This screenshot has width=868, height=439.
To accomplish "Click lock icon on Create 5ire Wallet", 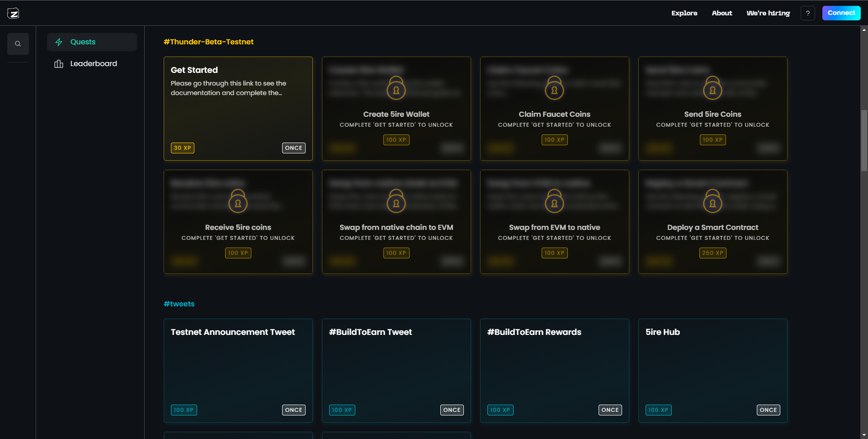I will point(396,88).
